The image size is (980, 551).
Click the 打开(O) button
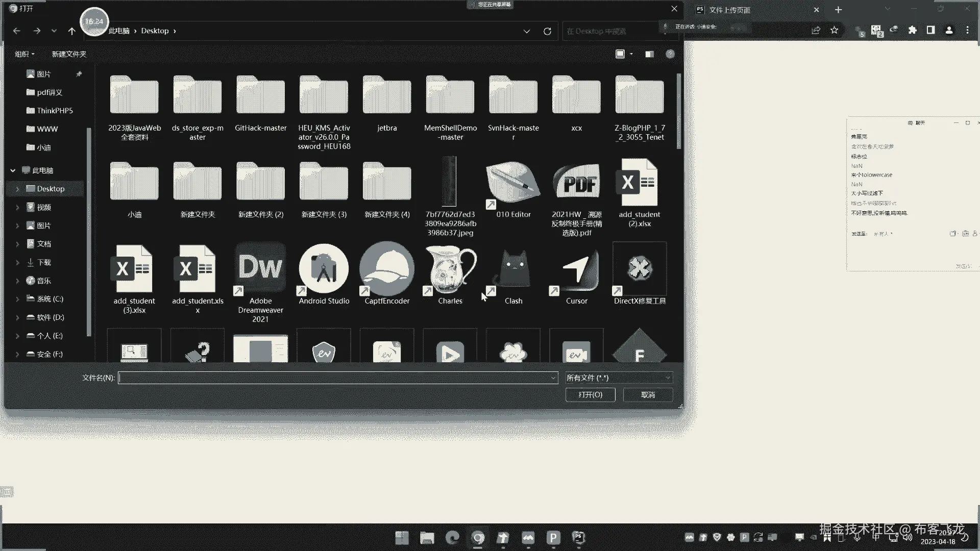pos(590,395)
